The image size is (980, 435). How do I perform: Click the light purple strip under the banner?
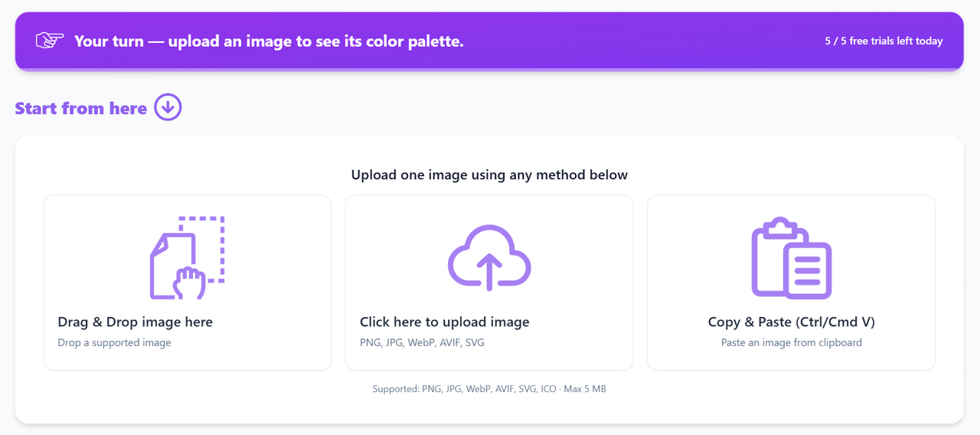click(489, 70)
